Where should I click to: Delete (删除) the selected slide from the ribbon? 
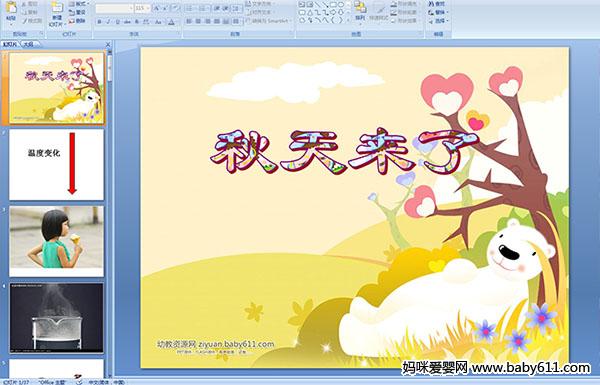click(x=77, y=21)
